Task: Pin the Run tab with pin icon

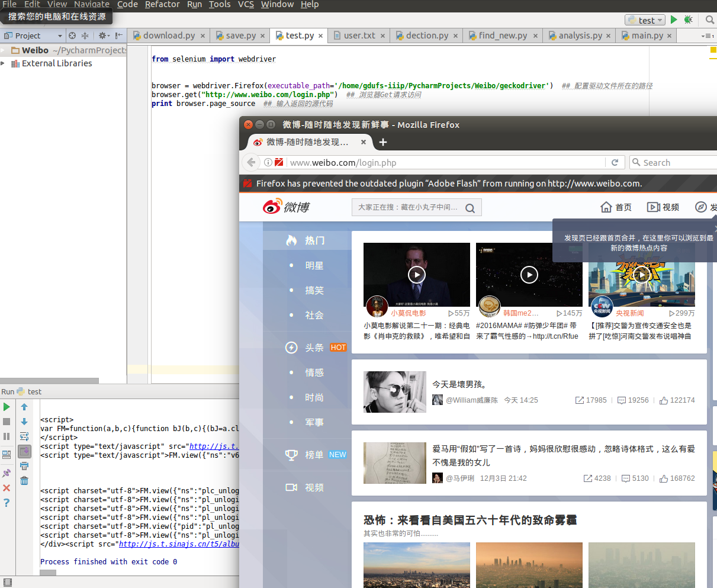Action: point(7,473)
